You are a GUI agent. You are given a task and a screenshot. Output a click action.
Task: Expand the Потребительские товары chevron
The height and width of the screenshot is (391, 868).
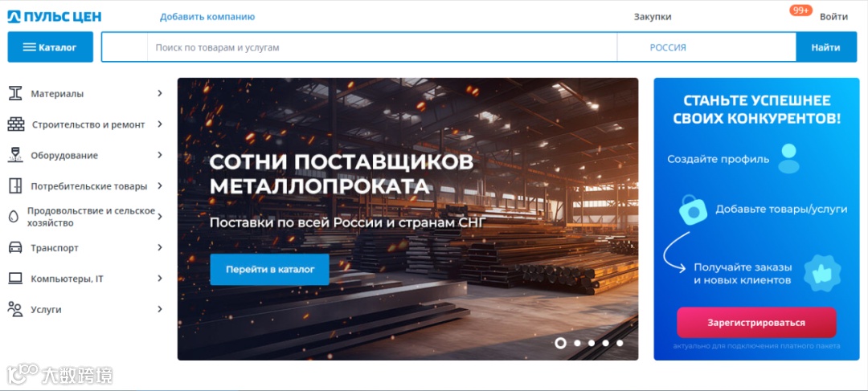[x=159, y=185]
